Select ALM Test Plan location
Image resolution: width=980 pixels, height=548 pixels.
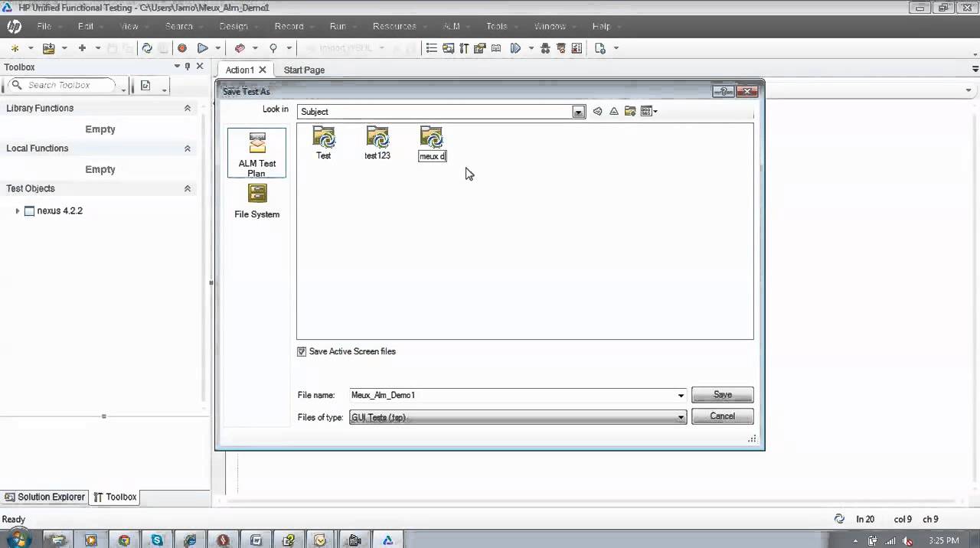click(257, 153)
